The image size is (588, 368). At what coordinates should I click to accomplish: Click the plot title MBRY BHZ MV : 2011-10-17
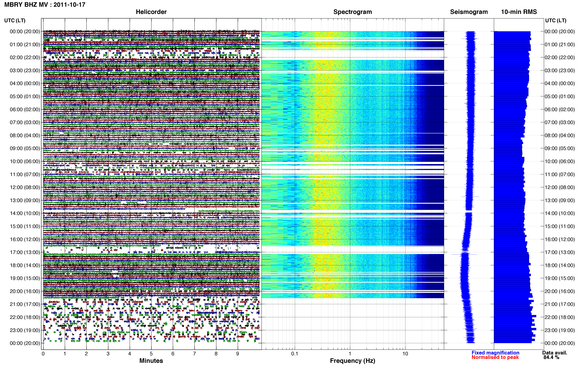pyautogui.click(x=45, y=5)
